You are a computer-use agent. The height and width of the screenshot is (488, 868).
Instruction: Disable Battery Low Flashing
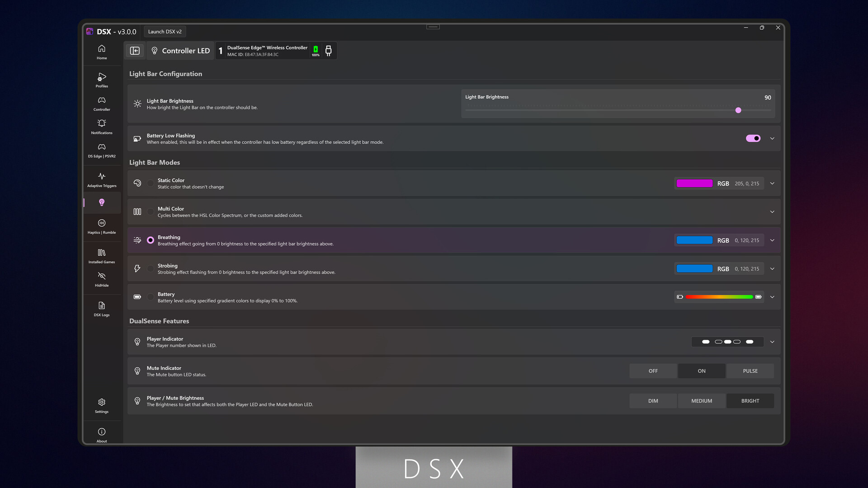[753, 138]
